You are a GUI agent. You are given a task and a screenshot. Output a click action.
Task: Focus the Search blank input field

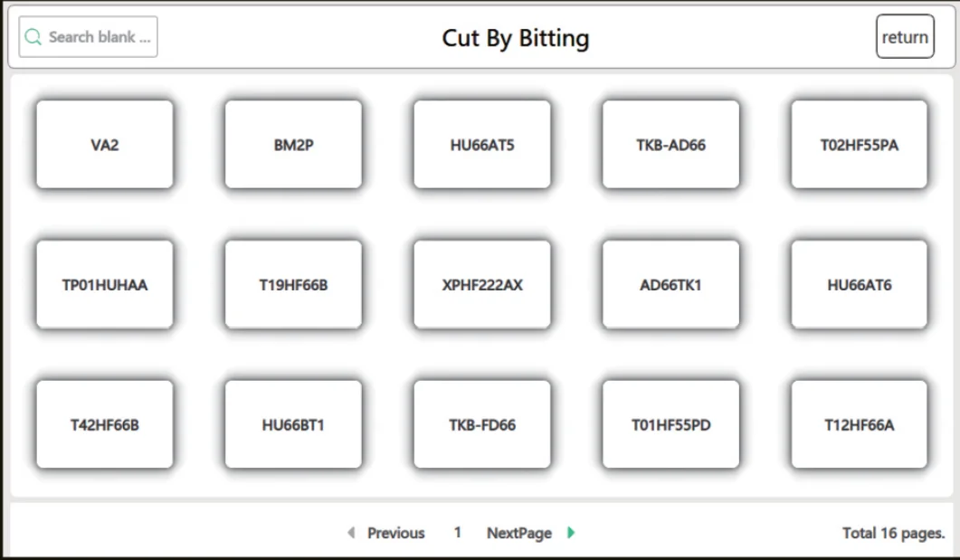click(x=88, y=37)
